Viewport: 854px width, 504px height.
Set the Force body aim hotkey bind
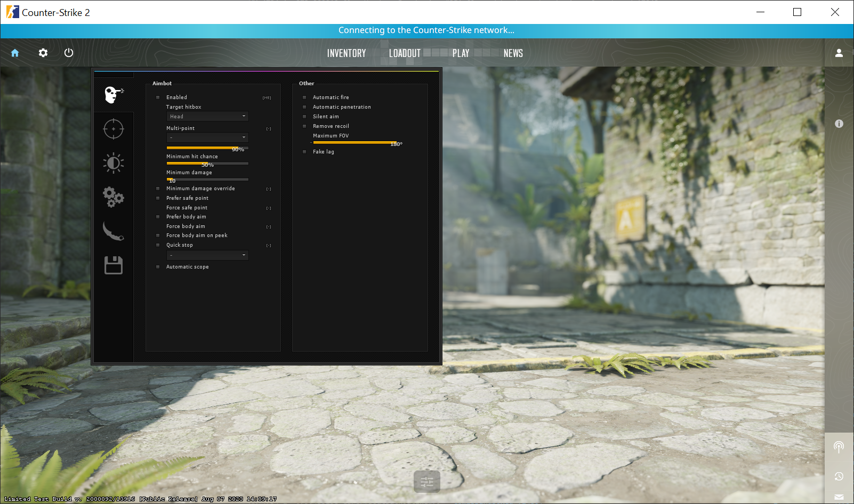(x=269, y=227)
